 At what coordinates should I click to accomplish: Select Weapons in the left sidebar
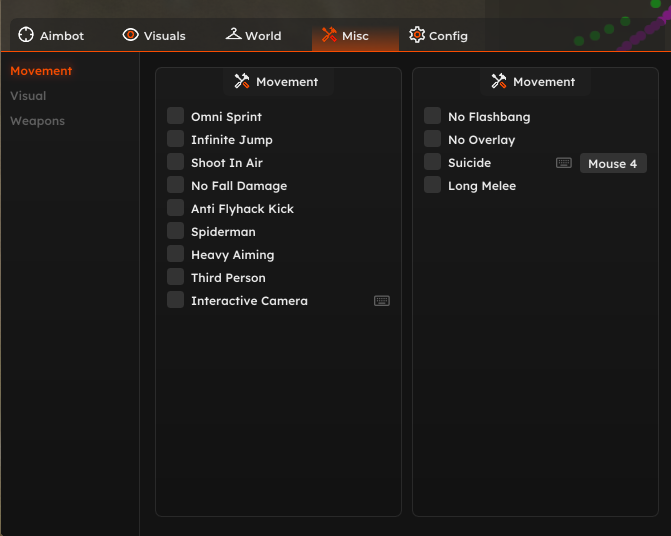38,121
